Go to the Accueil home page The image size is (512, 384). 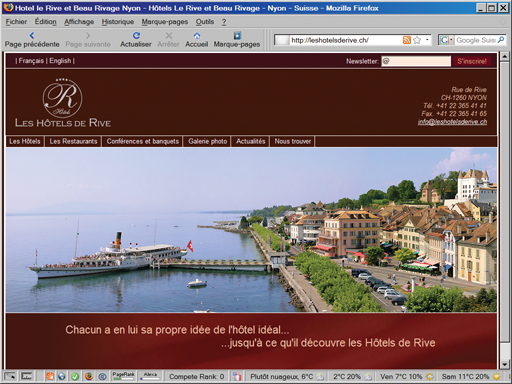coord(197,35)
